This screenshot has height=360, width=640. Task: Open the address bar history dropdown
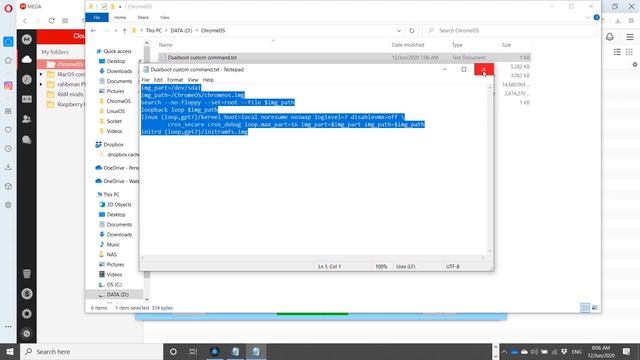tap(399, 31)
